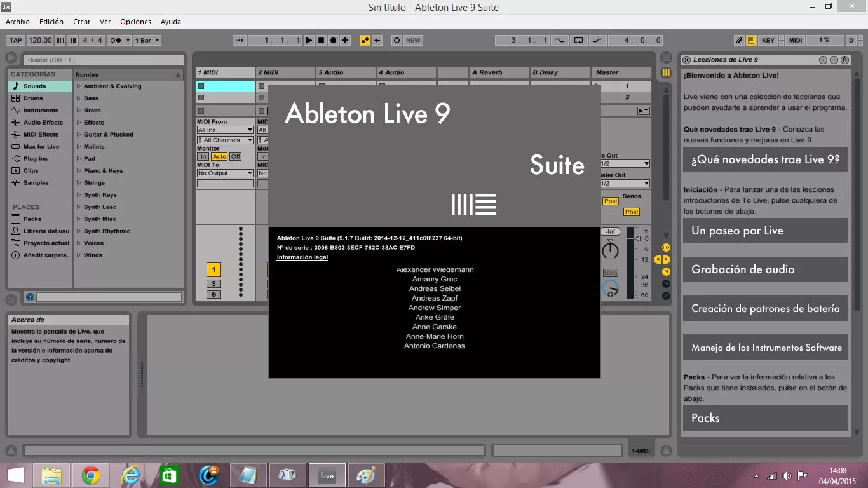This screenshot has width=868, height=488.
Task: Select the Audio Effects category
Action: pyautogui.click(x=40, y=123)
